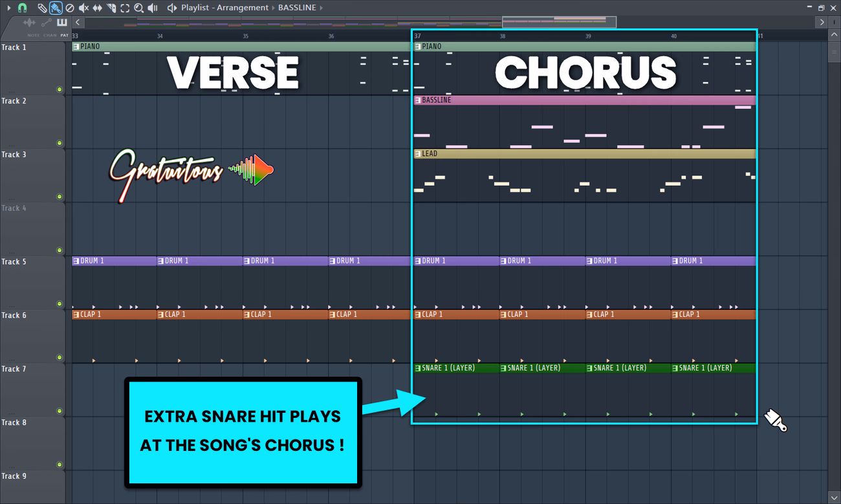Click the left scroll arrow of the overview

coord(78,22)
